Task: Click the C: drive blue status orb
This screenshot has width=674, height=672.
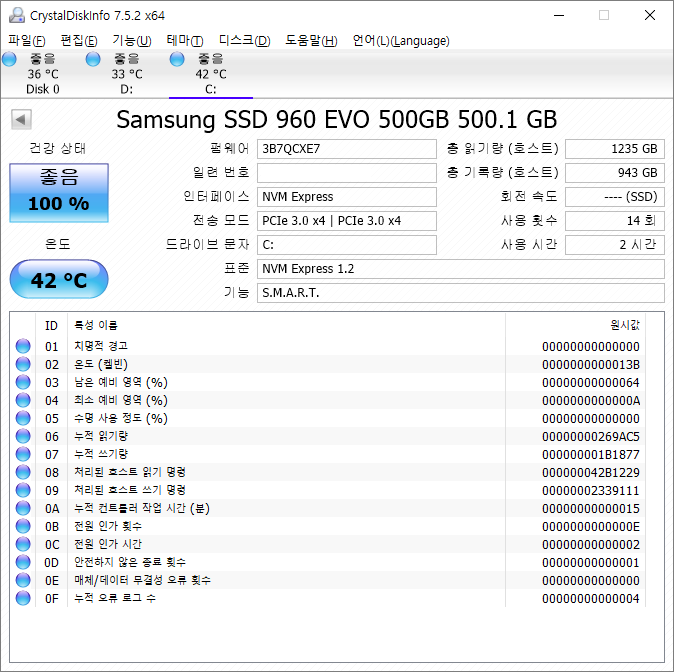Action: click(x=177, y=59)
